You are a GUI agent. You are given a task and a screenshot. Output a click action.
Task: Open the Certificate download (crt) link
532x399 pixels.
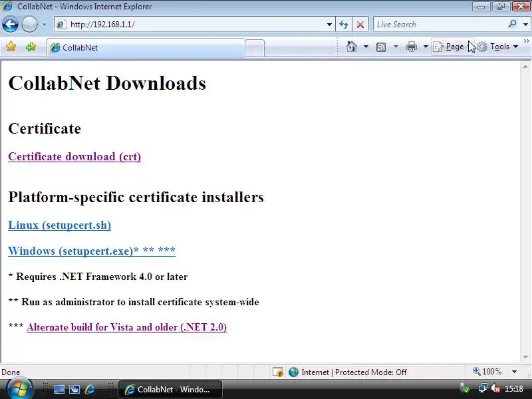[74, 156]
